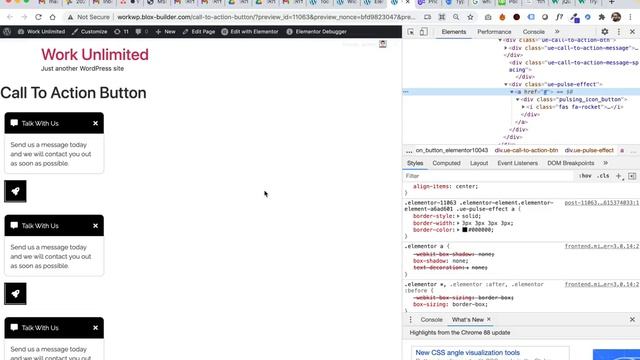Click the #000000 border-color swatch
The image size is (640, 360).
pos(464,230)
